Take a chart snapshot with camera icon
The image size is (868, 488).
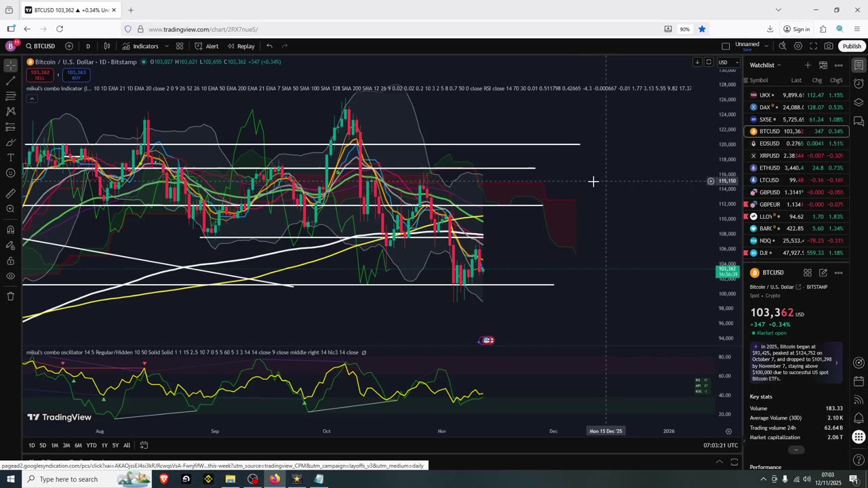pos(829,46)
